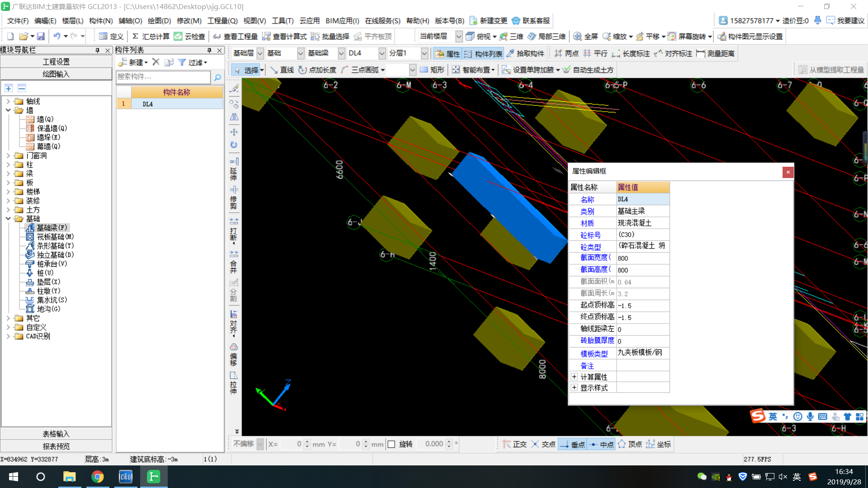Click 拾取构件 pick component tool

coord(525,53)
